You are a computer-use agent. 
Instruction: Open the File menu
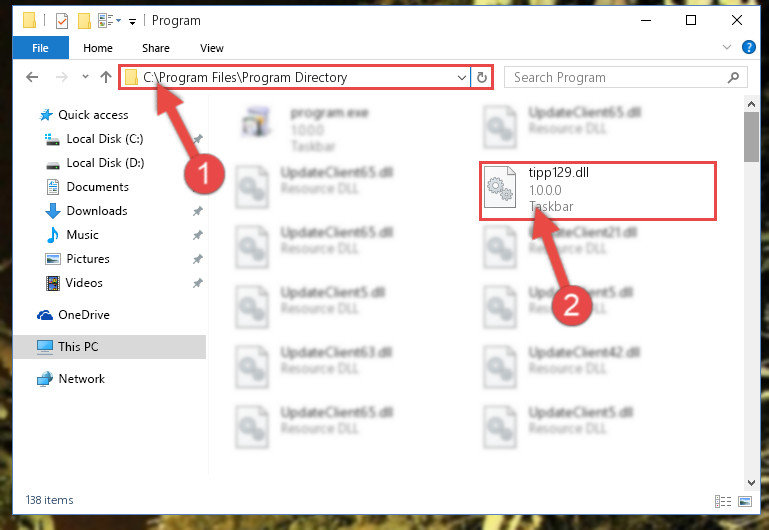[x=41, y=48]
